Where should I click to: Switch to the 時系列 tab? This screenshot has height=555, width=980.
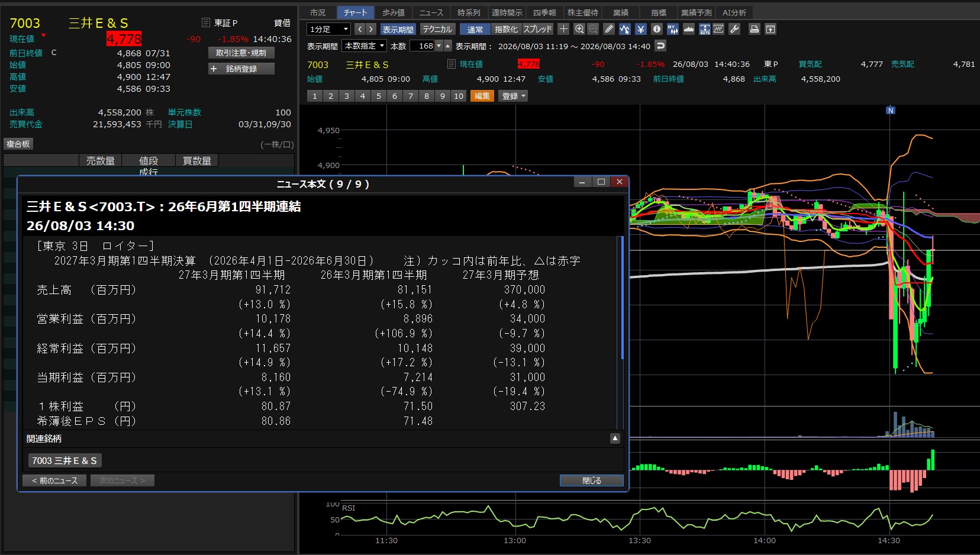click(x=469, y=12)
